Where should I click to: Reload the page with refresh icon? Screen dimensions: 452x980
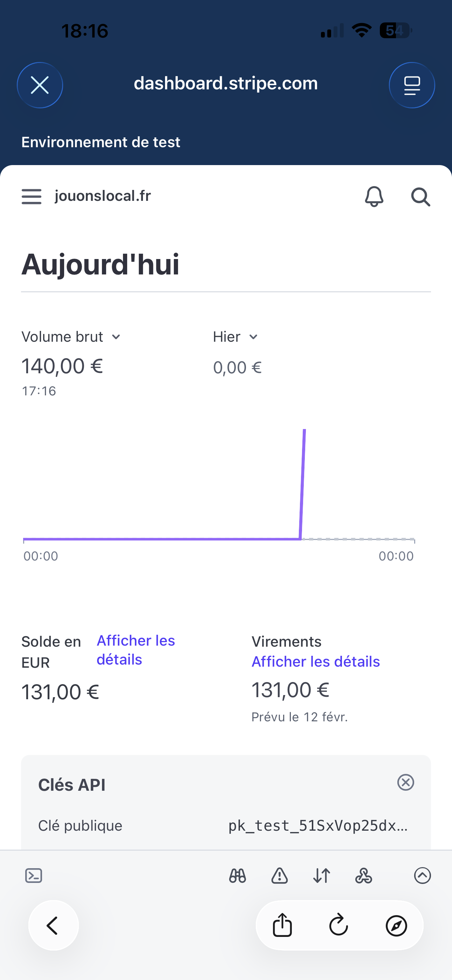coord(338,925)
